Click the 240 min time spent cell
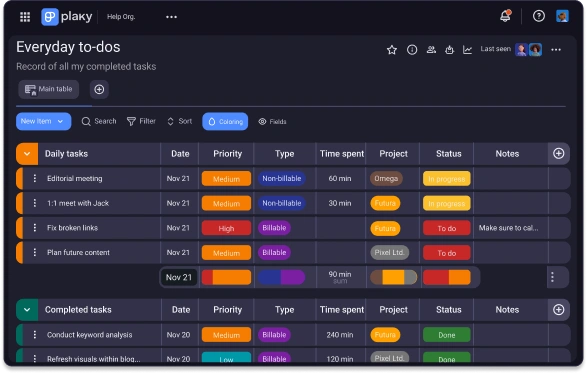The image size is (587, 374). pyautogui.click(x=340, y=335)
